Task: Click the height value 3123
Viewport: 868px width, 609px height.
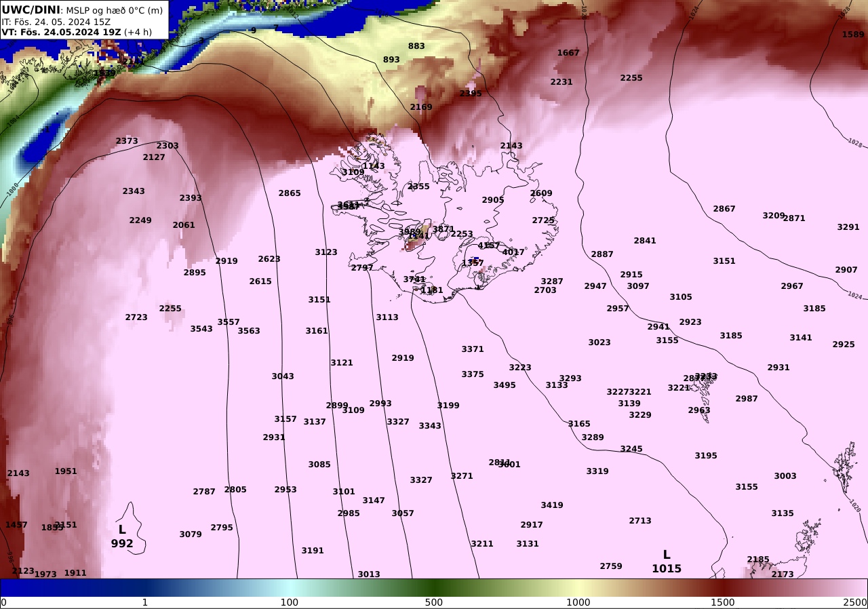Action: [x=326, y=252]
